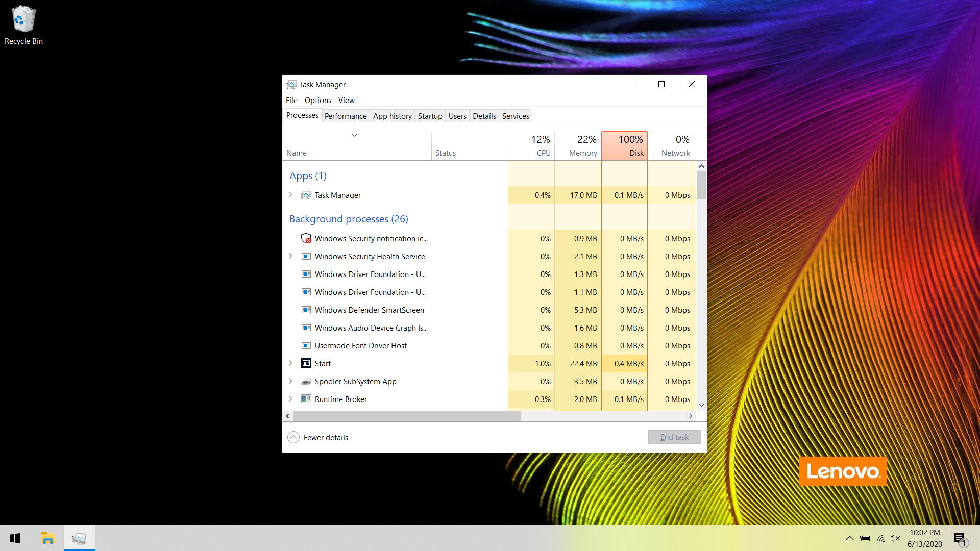Click the Fewer details link
Viewport: 980px width, 551px height.
[x=326, y=438]
